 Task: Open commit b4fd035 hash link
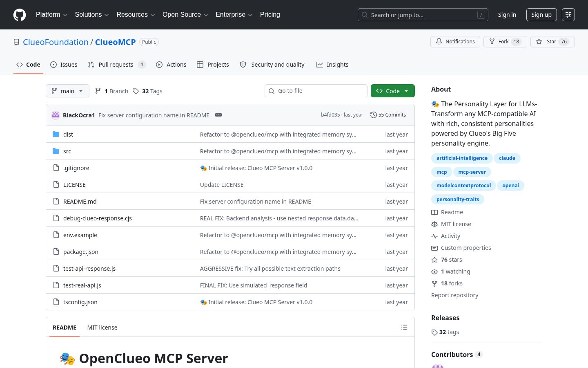click(330, 115)
